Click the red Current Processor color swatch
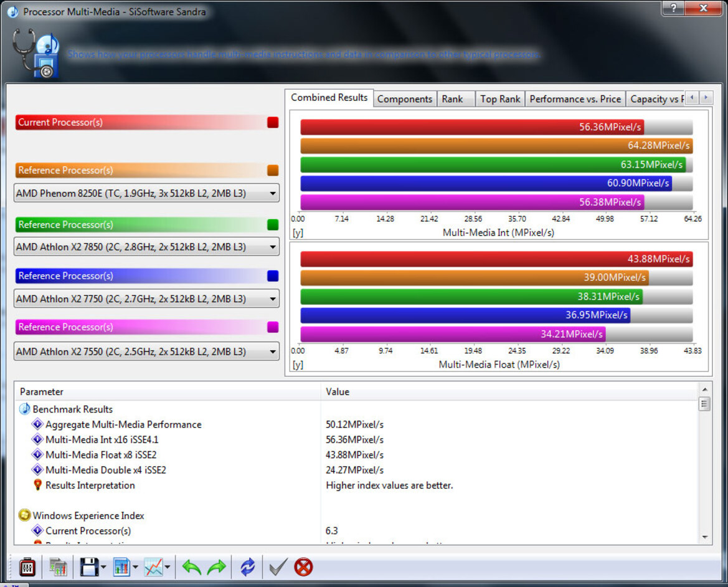The width and height of the screenshot is (728, 587). click(273, 122)
